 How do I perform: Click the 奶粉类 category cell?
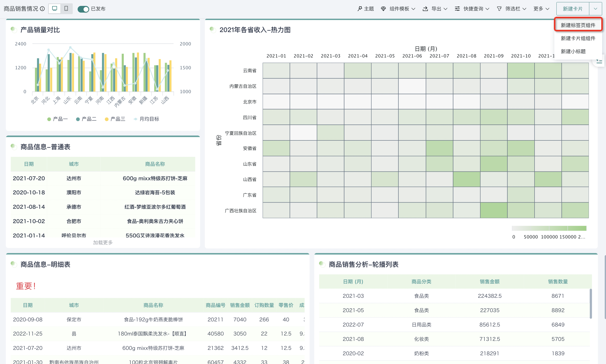tap(421, 353)
